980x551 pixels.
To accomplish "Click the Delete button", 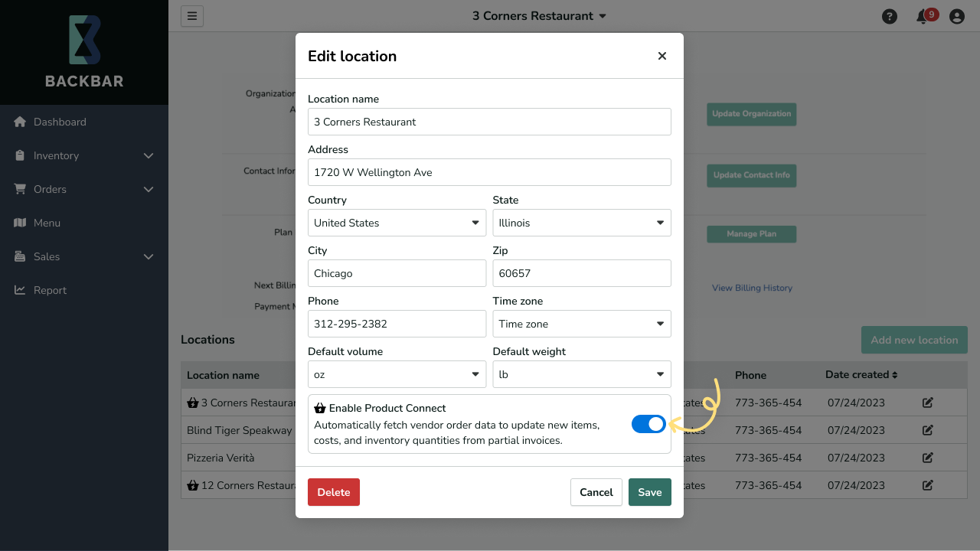I will 334,492.
